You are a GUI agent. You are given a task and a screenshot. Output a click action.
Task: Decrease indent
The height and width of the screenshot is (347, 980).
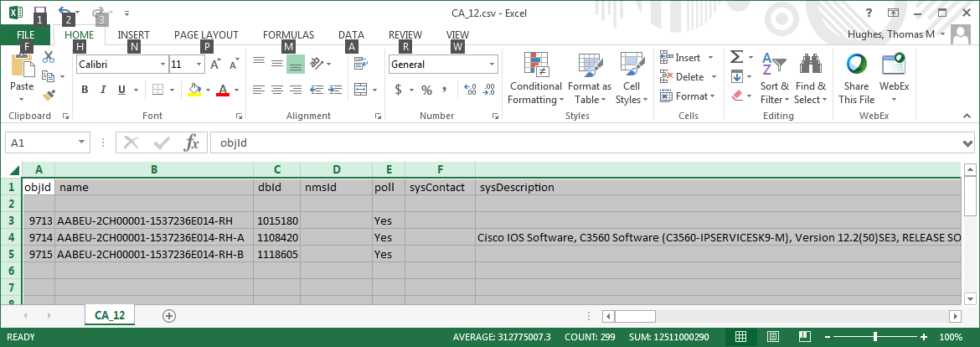pos(317,90)
